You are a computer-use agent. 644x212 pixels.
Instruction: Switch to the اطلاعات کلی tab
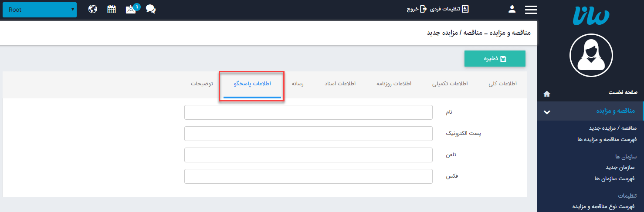click(502, 84)
